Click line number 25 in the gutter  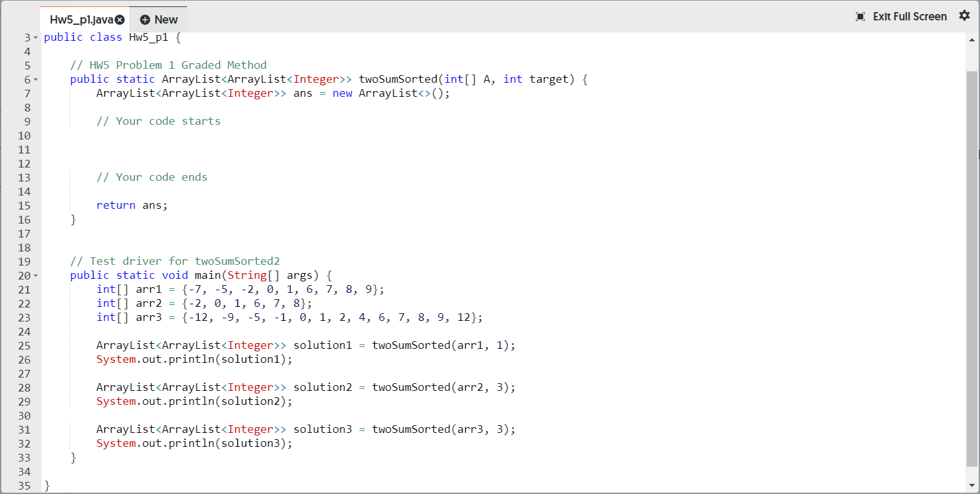(24, 345)
